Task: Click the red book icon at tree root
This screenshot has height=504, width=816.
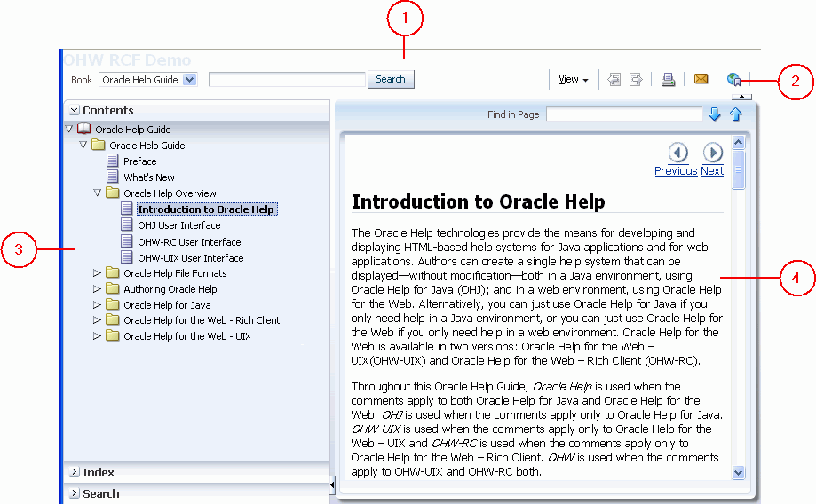Action: point(83,129)
